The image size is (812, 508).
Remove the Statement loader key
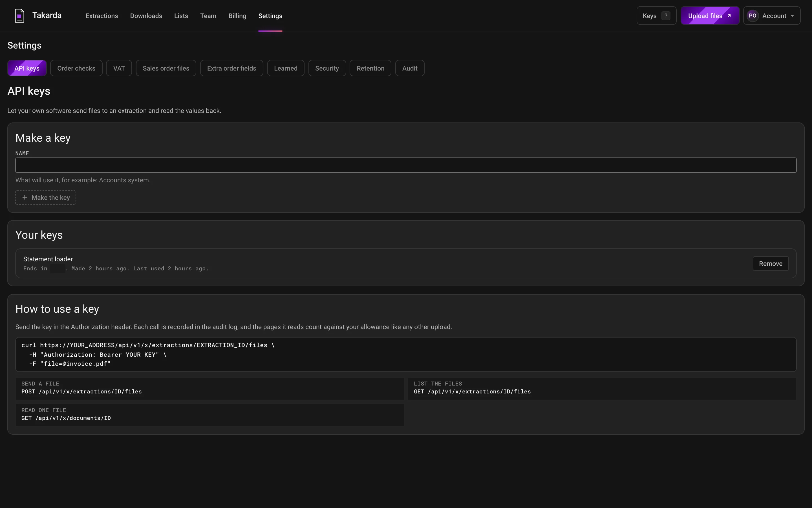[770, 264]
